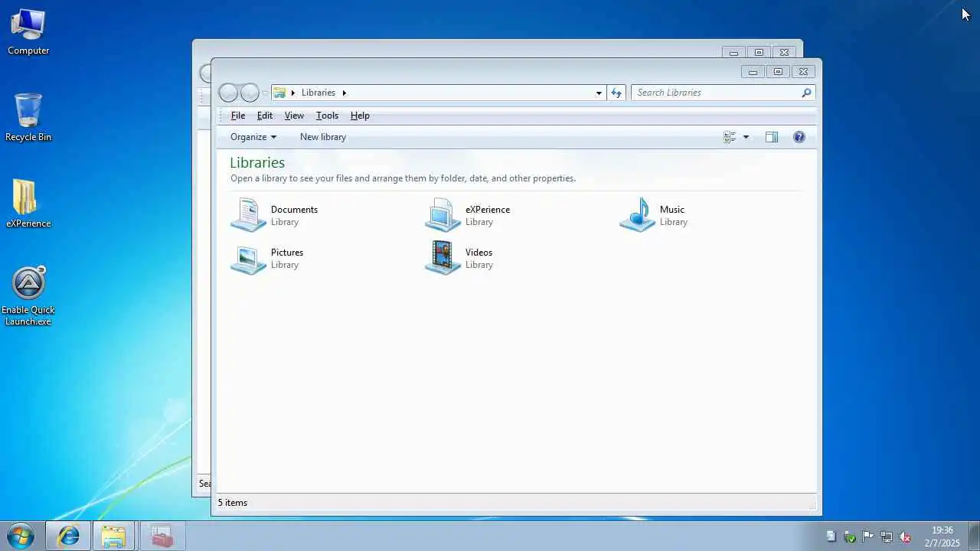The height and width of the screenshot is (551, 980).
Task: Click the Show desktop button
Action: click(x=974, y=536)
